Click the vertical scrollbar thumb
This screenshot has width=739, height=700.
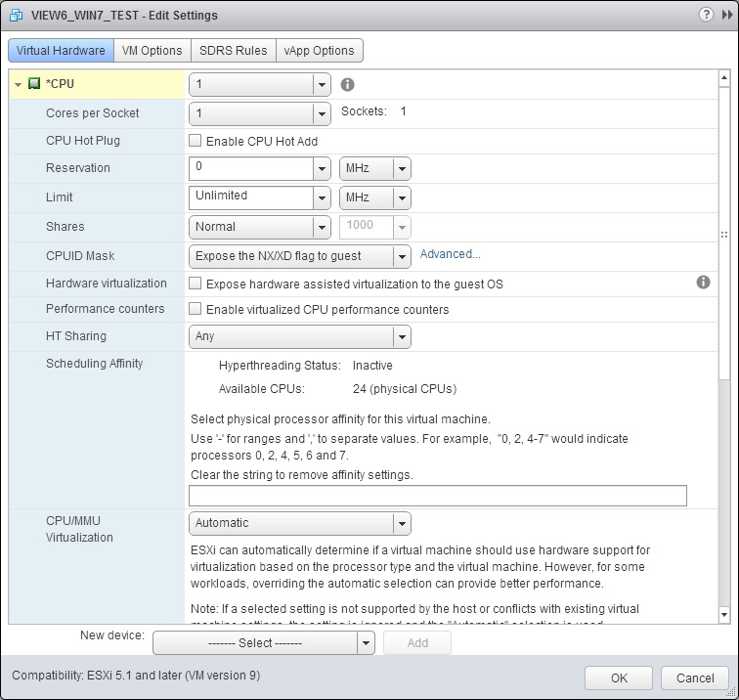(724, 233)
